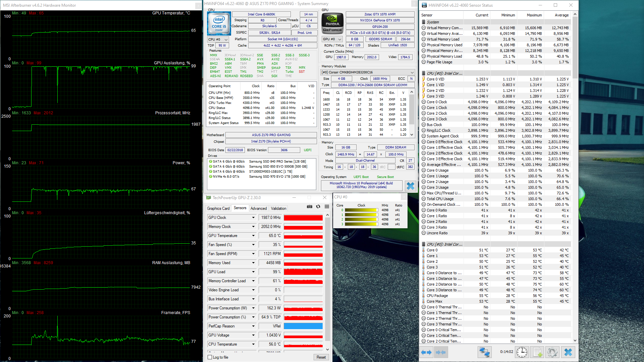Open Fan Speed (%) sensor dropdown
Viewport: 644px width, 362px height.
[x=253, y=245]
